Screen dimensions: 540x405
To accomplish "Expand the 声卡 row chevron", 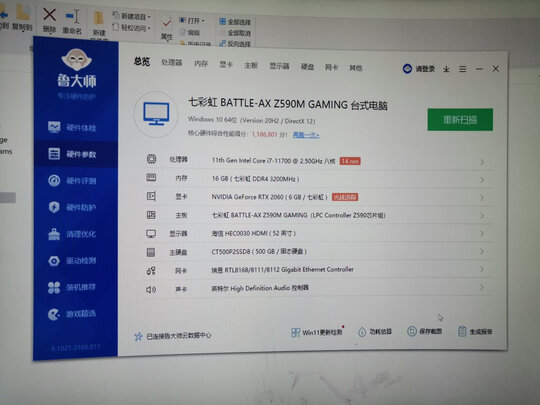I will click(482, 287).
